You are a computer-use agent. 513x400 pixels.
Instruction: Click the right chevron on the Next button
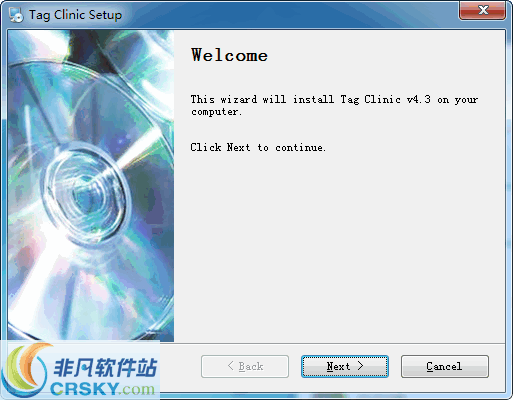[x=360, y=366]
